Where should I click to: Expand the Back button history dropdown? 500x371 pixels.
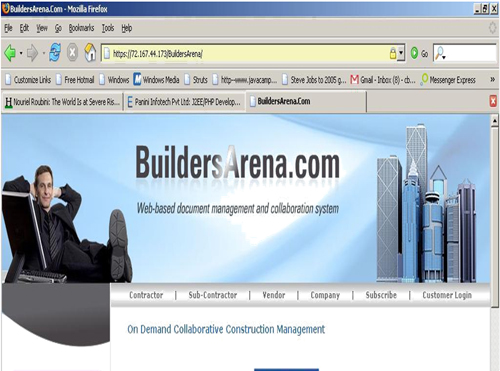pos(21,53)
